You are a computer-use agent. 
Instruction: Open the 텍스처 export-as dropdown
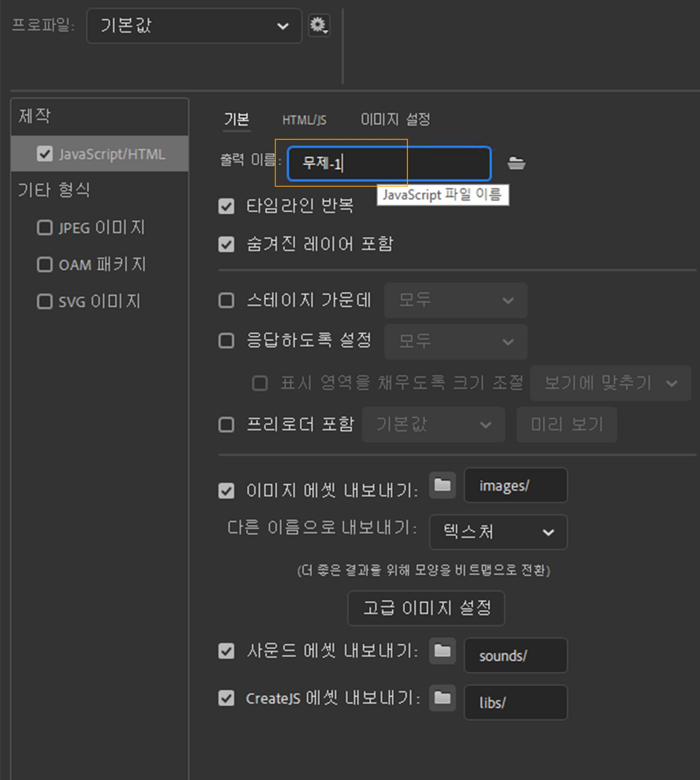(x=498, y=533)
